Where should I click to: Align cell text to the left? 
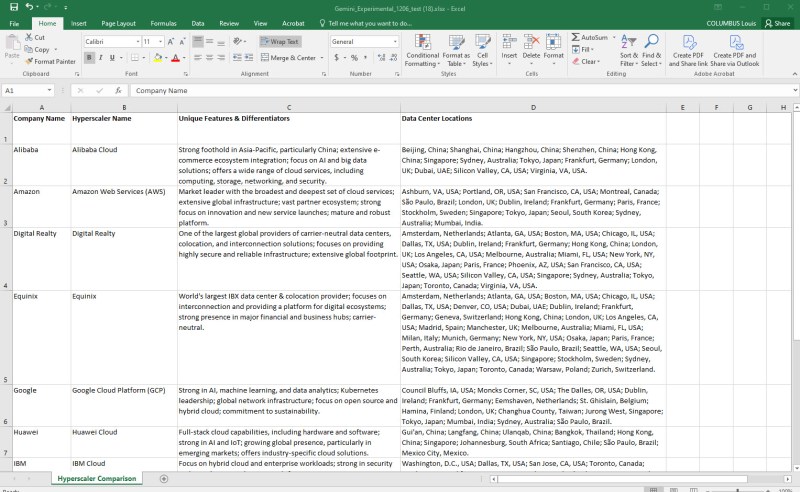click(x=198, y=58)
